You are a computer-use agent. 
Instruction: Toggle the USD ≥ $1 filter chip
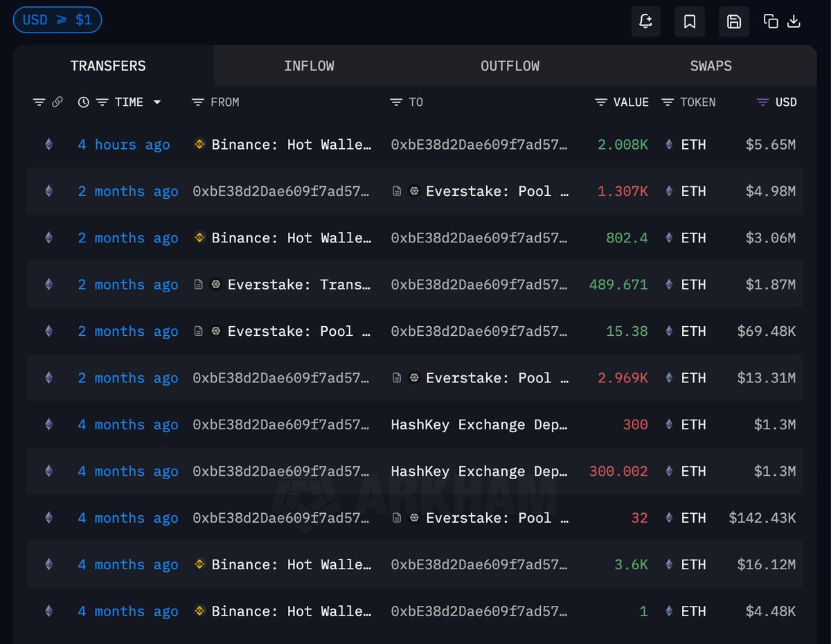click(57, 20)
